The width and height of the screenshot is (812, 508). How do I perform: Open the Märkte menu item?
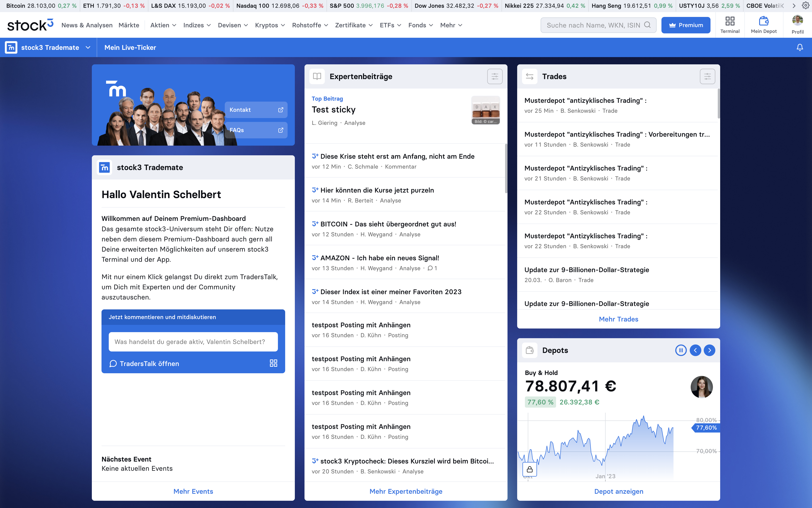point(129,25)
